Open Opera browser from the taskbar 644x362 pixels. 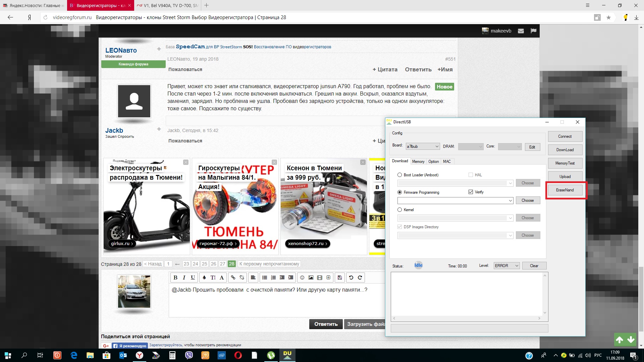click(x=238, y=355)
